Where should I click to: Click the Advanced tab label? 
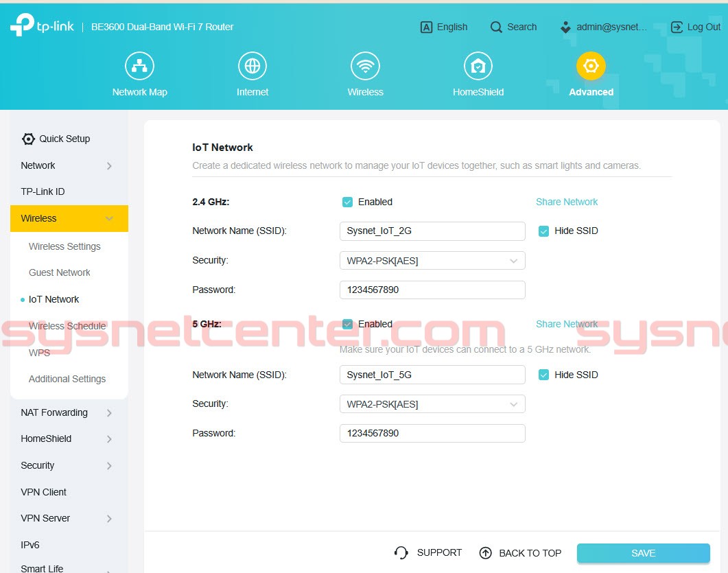[x=591, y=92]
